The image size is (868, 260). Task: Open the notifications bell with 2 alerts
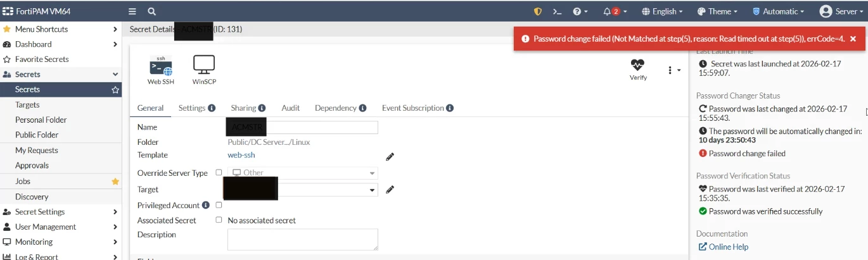[x=615, y=11]
